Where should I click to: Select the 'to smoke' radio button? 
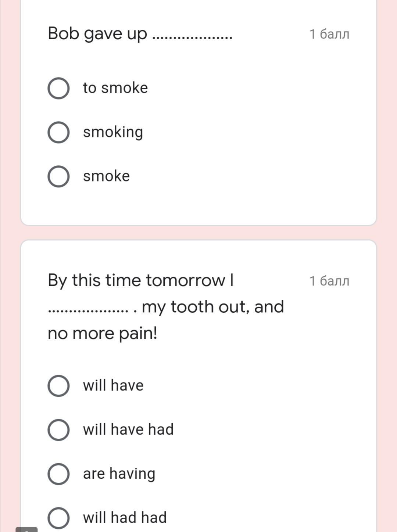(58, 88)
